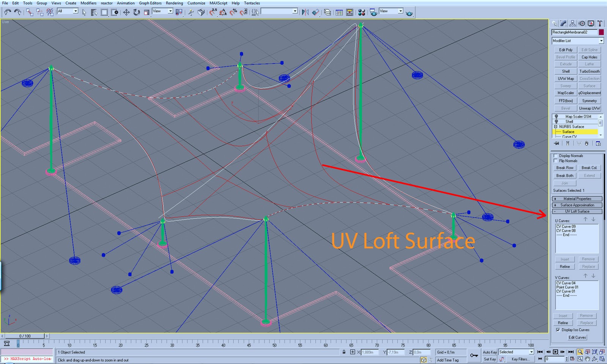Image resolution: width=607 pixels, height=364 pixels.
Task: Switch to the Hierarchy command panel tab
Action: (x=573, y=24)
